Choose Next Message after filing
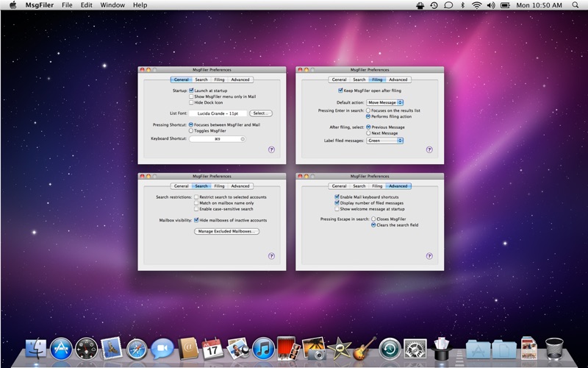 368,133
